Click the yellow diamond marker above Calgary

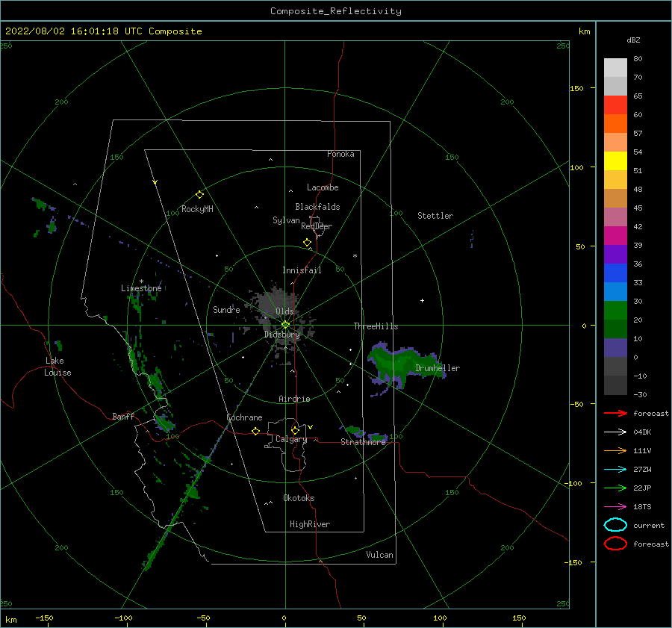tap(295, 430)
